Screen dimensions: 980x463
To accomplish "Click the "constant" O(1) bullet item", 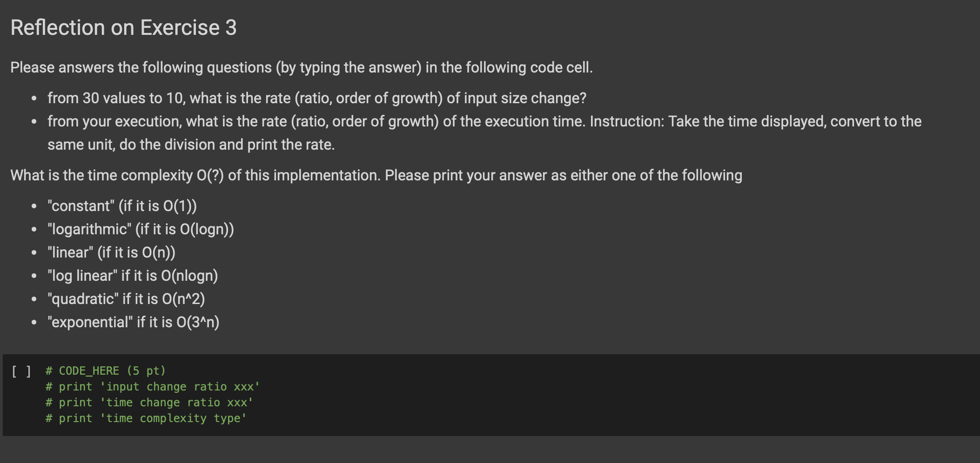I will click(122, 206).
